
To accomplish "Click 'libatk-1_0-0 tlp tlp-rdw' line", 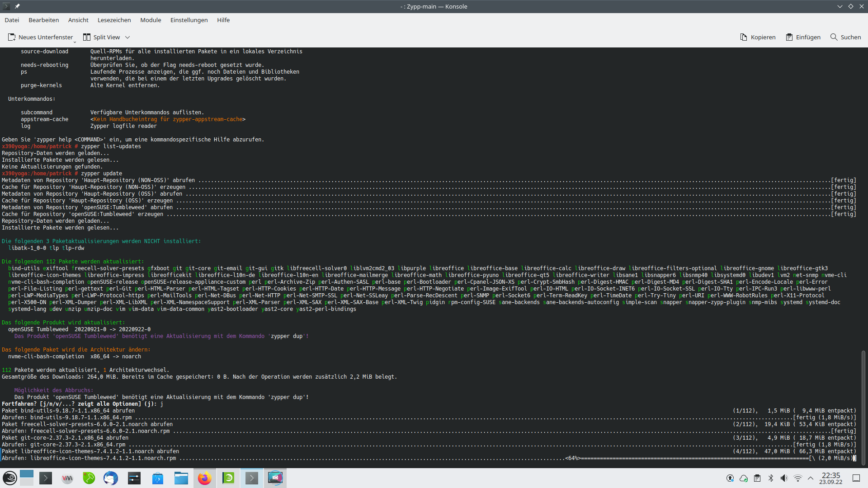I will point(46,248).
